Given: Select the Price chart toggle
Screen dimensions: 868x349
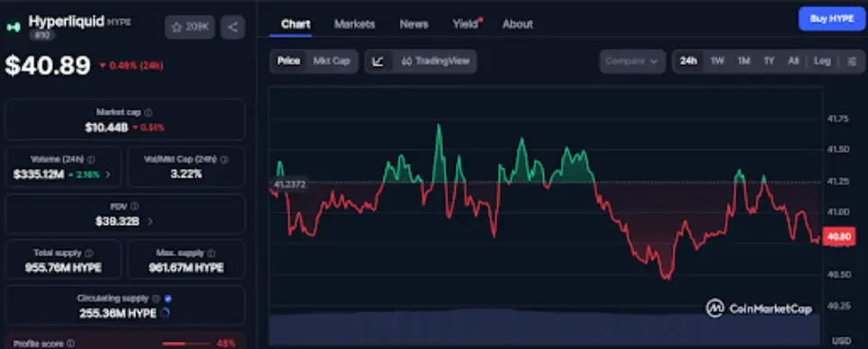Looking at the screenshot, I should (x=288, y=61).
